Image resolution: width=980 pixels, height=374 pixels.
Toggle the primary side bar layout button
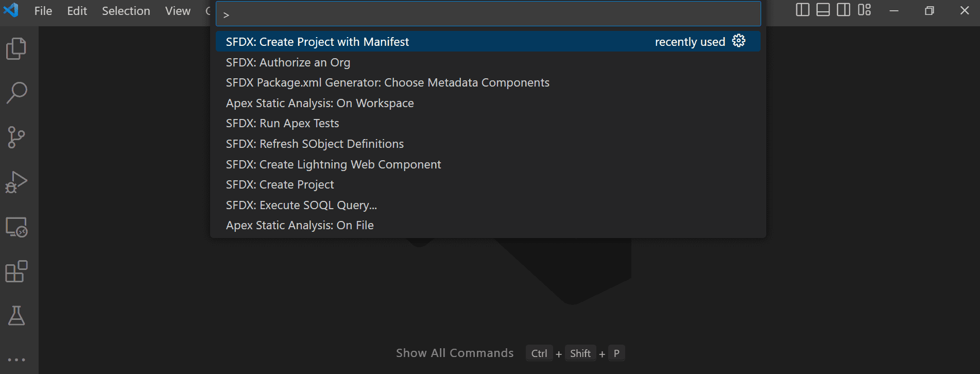[x=802, y=10]
